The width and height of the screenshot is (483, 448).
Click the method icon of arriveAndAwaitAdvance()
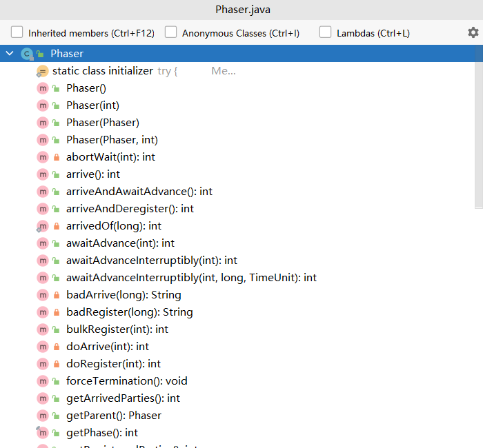pos(43,192)
